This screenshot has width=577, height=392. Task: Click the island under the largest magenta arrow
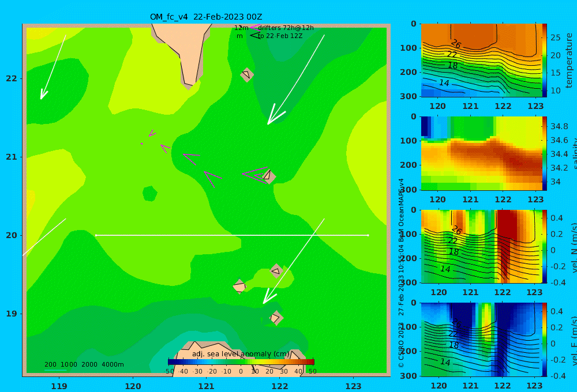pyautogui.click(x=269, y=176)
